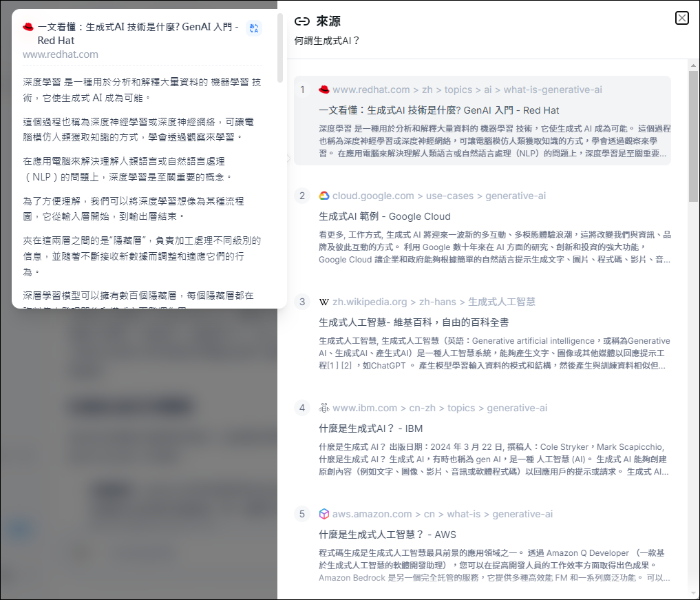700x600 pixels.
Task: Open the 什麼是生成式AI？ - IBM result
Action: (370, 428)
